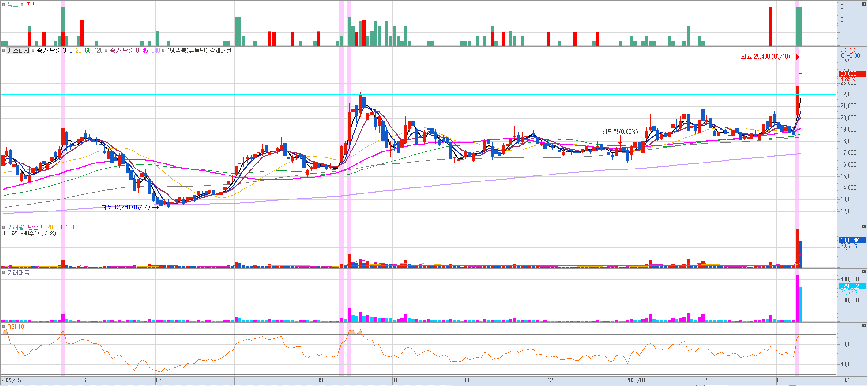Click the square marker beside 거래대금
Screen dimensions: 868x386
coord(4,272)
